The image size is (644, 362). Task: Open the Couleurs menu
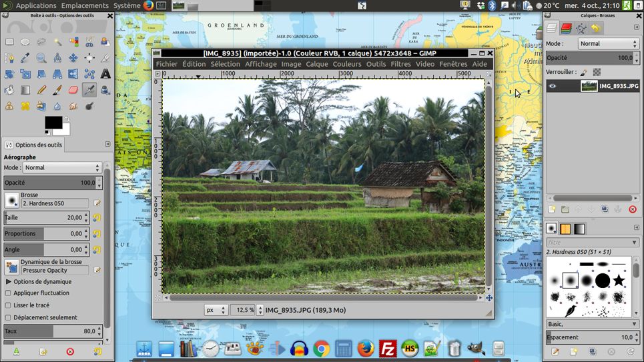point(347,64)
